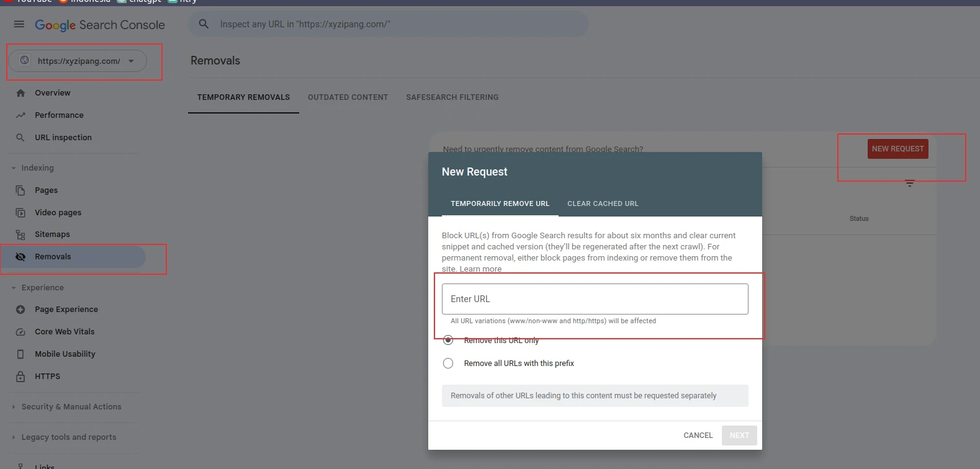Expand Legacy tools and reports section
This screenshot has width=980, height=469.
[14, 437]
